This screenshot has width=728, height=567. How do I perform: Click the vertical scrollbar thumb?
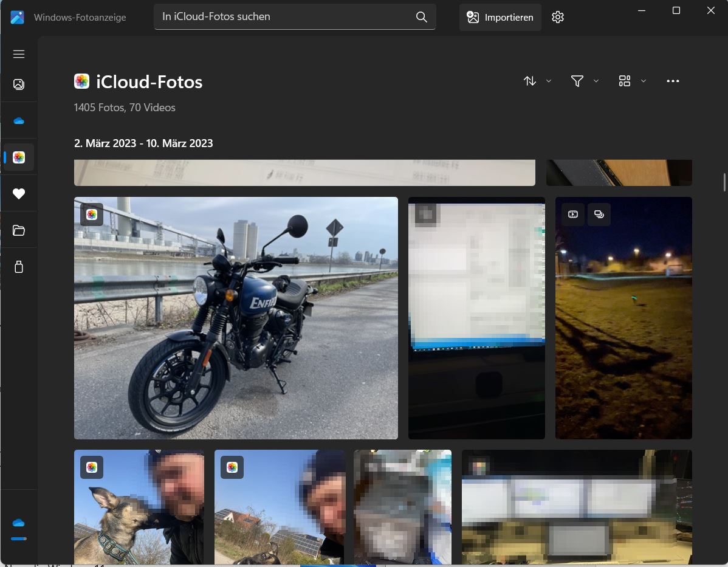coord(724,182)
